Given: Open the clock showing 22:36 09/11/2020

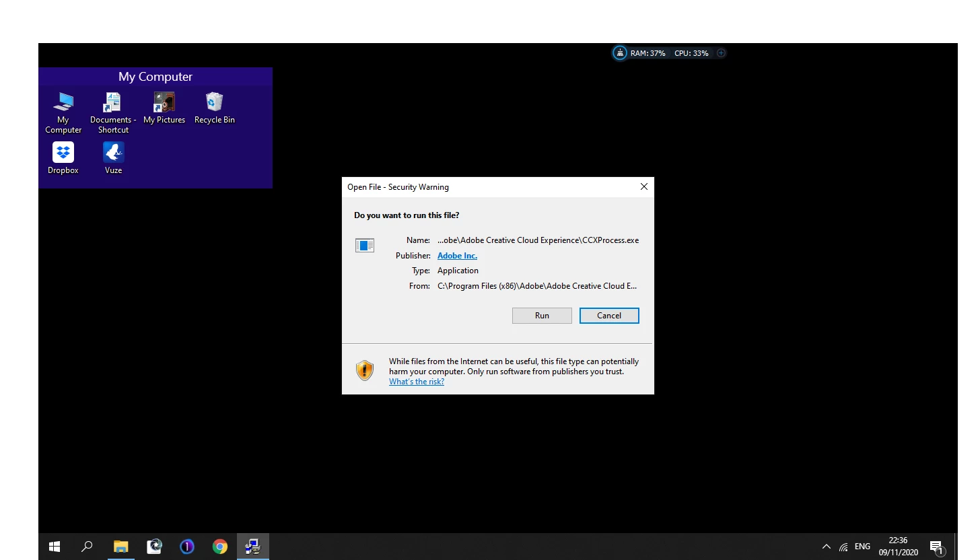Looking at the screenshot, I should click(x=898, y=547).
